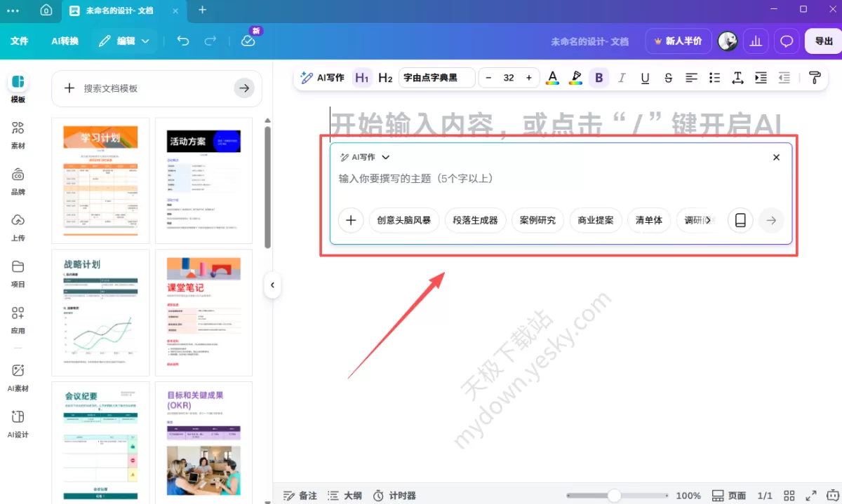Undo the last action

[x=183, y=41]
